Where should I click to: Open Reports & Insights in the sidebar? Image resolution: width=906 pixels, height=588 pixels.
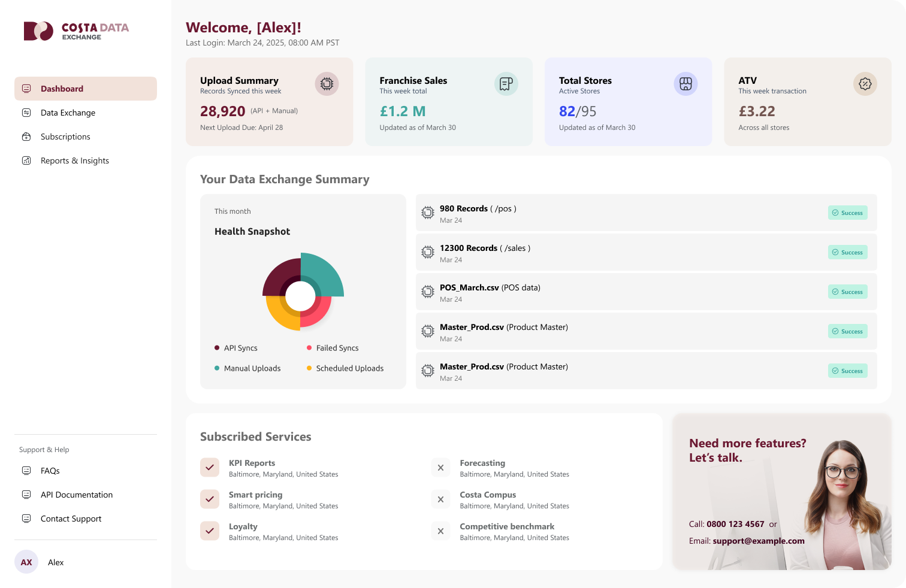pos(86,160)
